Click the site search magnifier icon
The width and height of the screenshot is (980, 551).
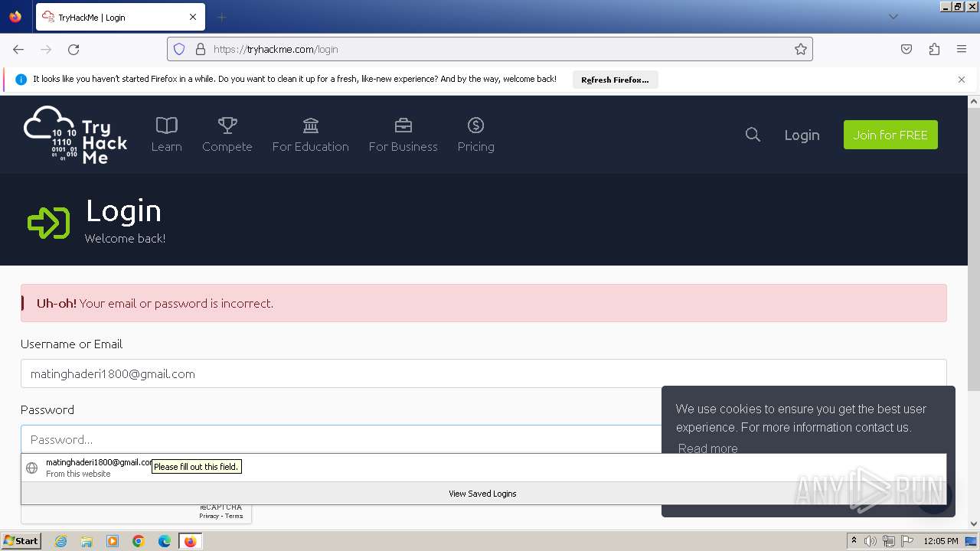(x=753, y=135)
